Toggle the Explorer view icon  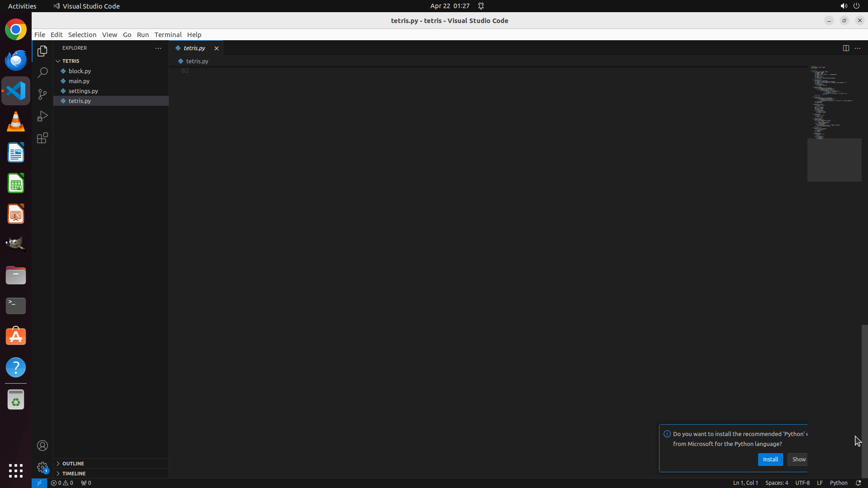42,51
